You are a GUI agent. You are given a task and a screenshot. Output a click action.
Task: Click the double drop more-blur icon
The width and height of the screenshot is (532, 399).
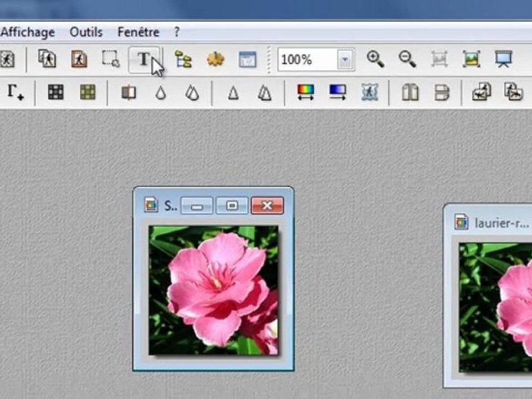pos(192,93)
